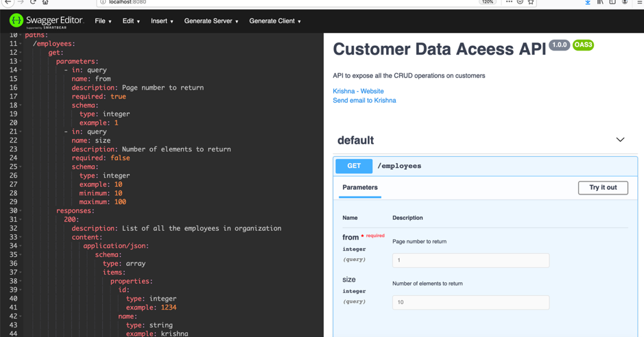Open the Generate Client menu
This screenshot has height=337, width=644.
(274, 21)
